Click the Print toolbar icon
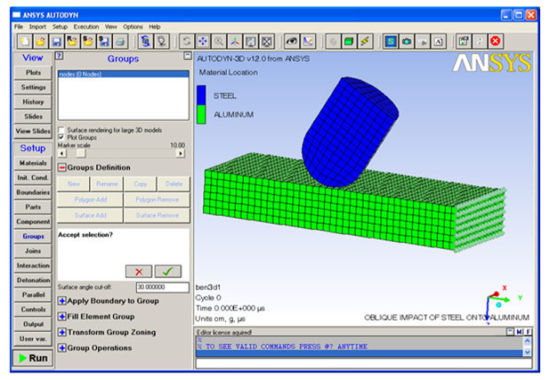550x380 pixels. (x=120, y=41)
